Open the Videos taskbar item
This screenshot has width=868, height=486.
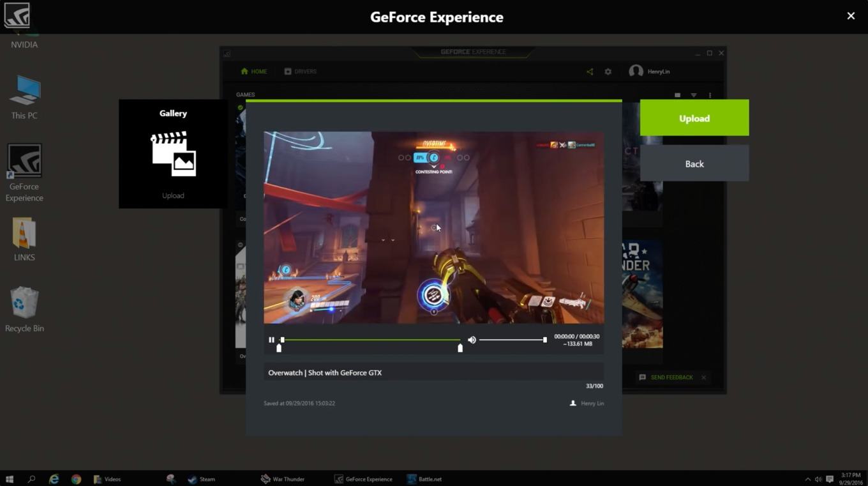click(107, 479)
